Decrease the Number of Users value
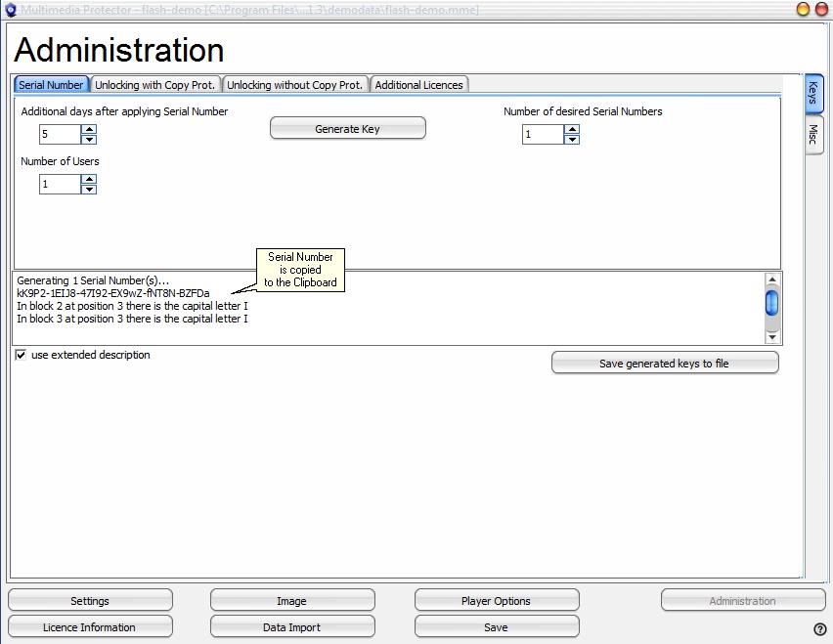Viewport: 833px width, 644px height. click(x=89, y=189)
